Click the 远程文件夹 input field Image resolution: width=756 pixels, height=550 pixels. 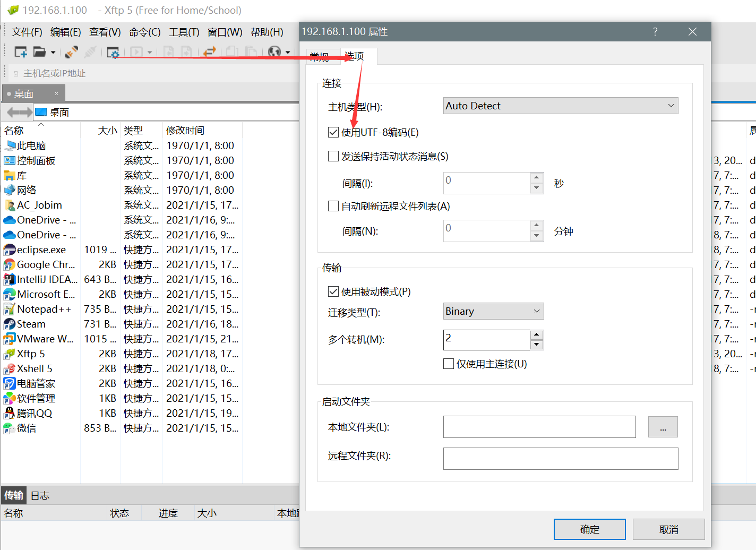560,458
